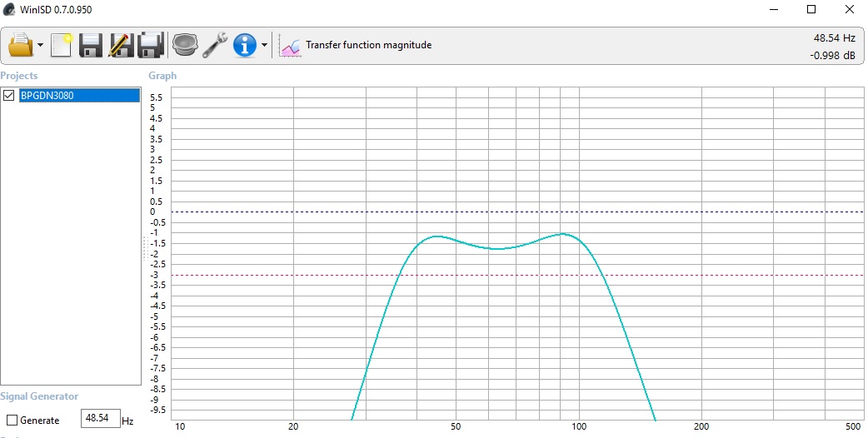Close the WinISD window
Screen dimensions: 868x438
click(x=849, y=9)
